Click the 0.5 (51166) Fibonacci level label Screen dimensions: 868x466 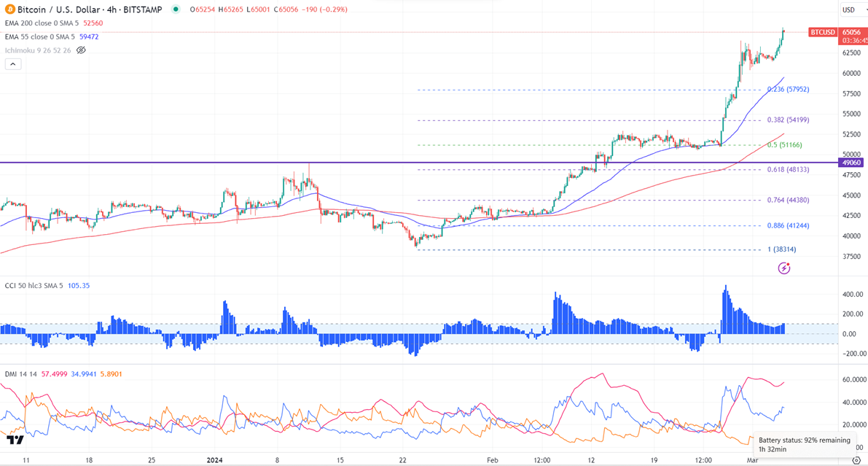[x=785, y=145]
